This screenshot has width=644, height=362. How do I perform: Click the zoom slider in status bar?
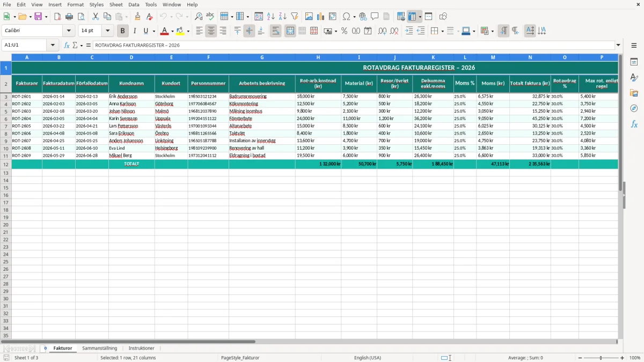[601, 358]
